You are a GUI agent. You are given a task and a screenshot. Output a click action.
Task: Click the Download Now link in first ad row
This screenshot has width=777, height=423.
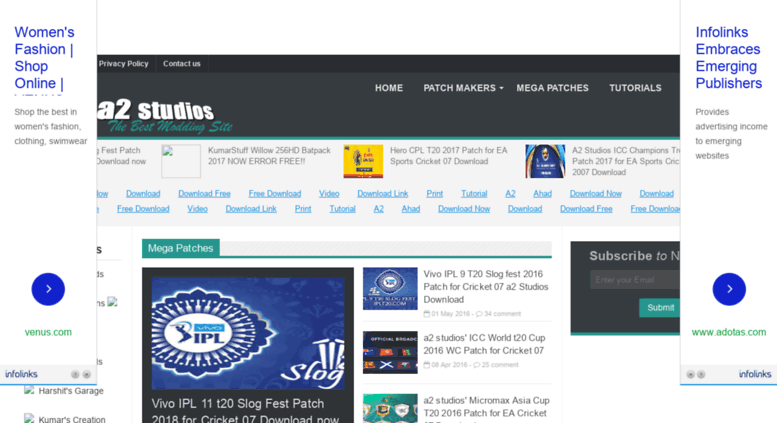(x=596, y=194)
